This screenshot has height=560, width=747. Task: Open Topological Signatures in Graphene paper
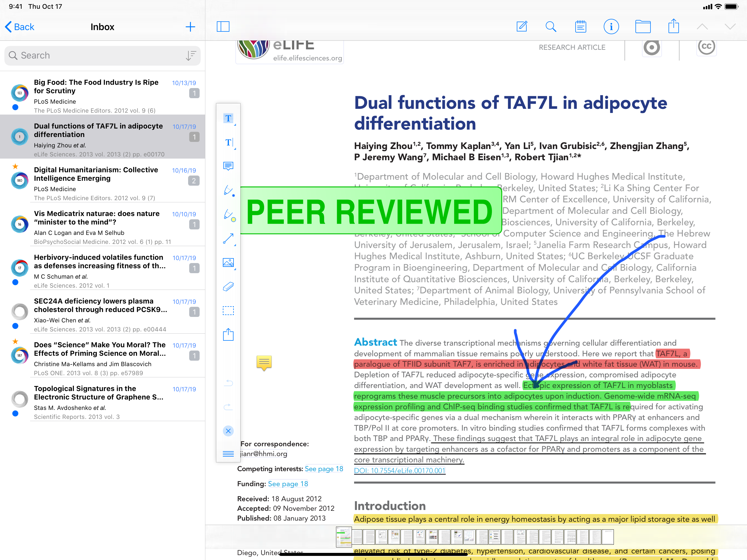[102, 399]
